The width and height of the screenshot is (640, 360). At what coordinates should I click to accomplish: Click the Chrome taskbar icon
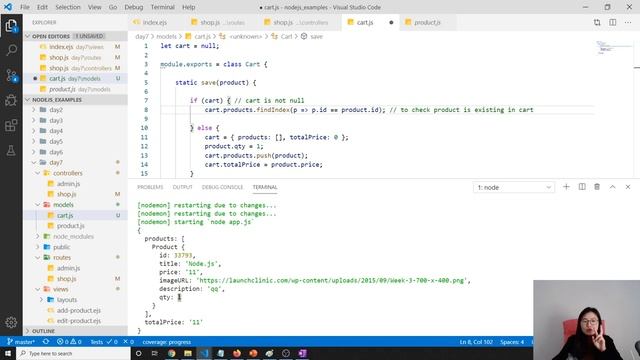[x=171, y=353]
